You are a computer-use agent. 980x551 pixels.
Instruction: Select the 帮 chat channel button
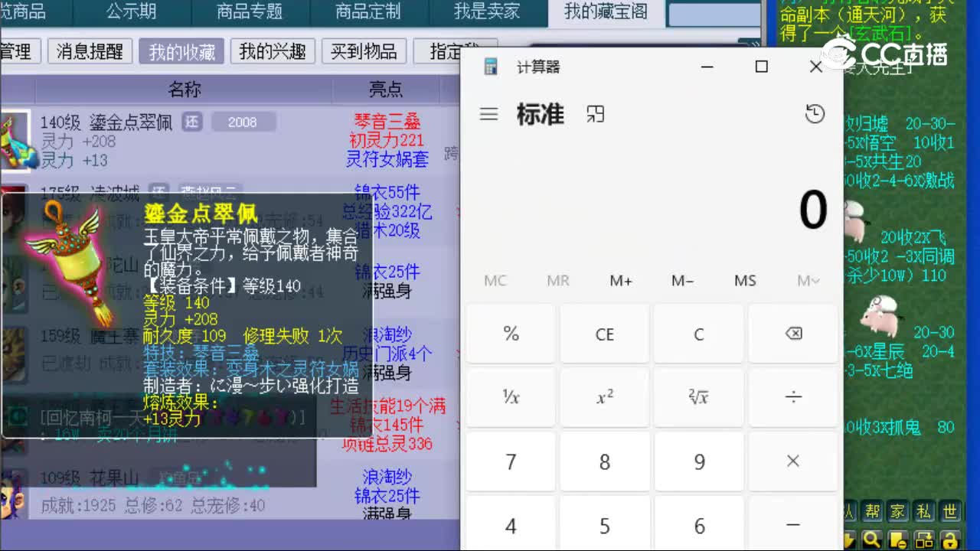tap(873, 511)
